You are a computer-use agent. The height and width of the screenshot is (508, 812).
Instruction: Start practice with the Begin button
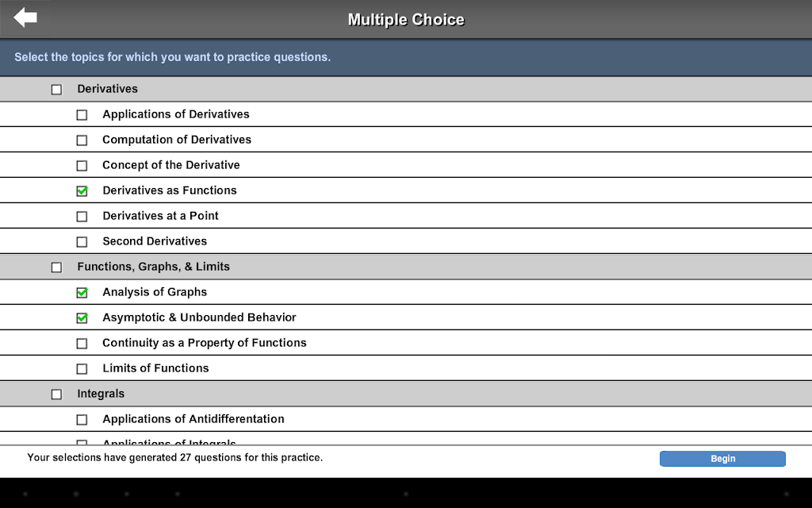(x=722, y=459)
